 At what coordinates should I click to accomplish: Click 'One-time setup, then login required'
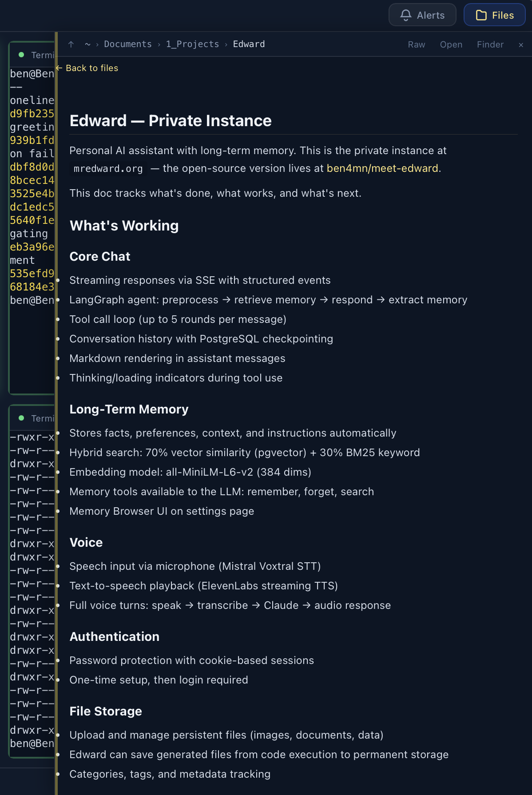(159, 680)
